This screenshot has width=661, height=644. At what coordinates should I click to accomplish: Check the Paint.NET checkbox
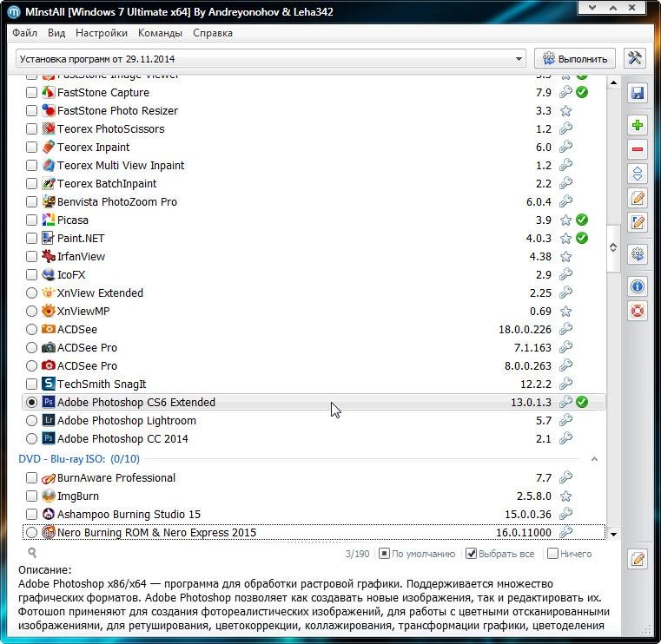(31, 238)
